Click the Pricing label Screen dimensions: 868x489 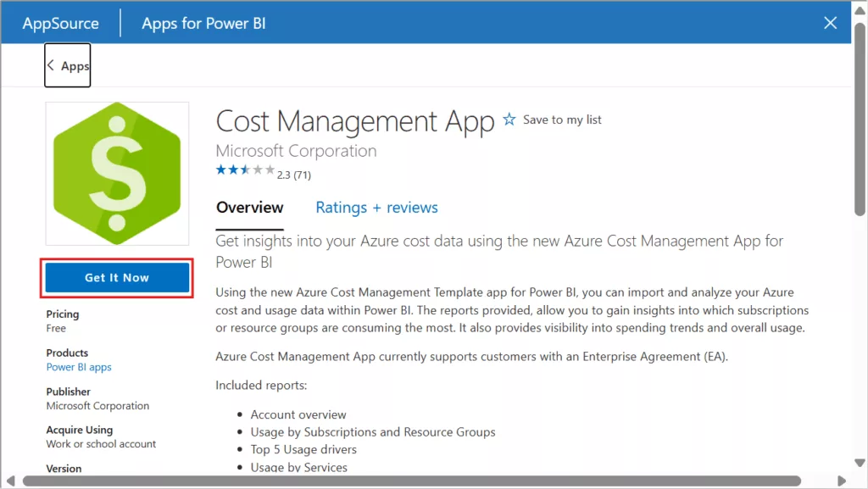point(63,314)
